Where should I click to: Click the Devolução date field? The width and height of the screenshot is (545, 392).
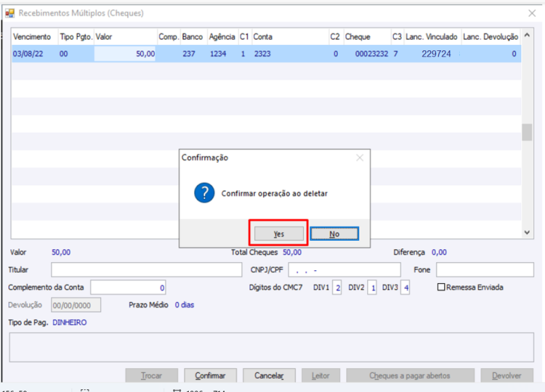pyautogui.click(x=76, y=305)
